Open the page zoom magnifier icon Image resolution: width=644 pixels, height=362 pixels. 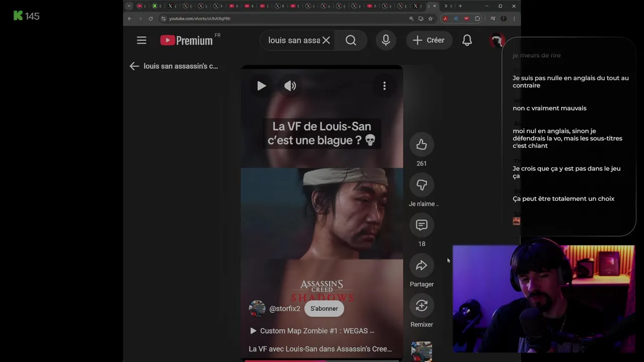pyautogui.click(x=412, y=19)
